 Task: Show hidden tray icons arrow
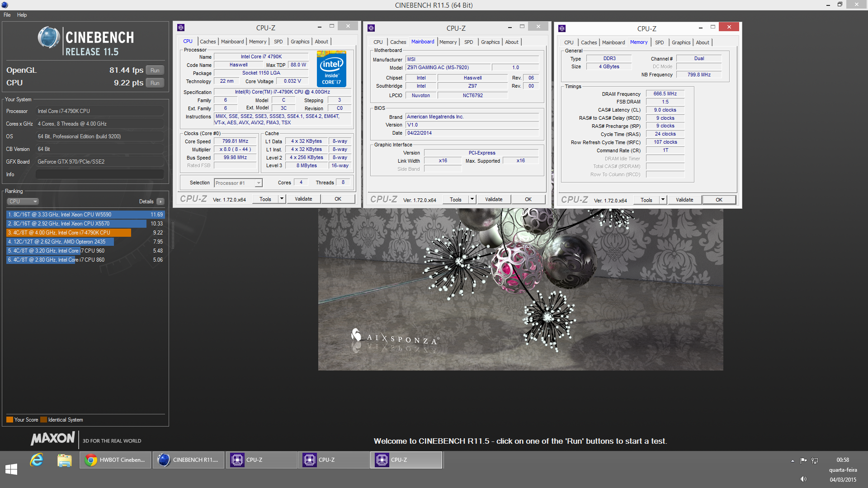(x=793, y=460)
